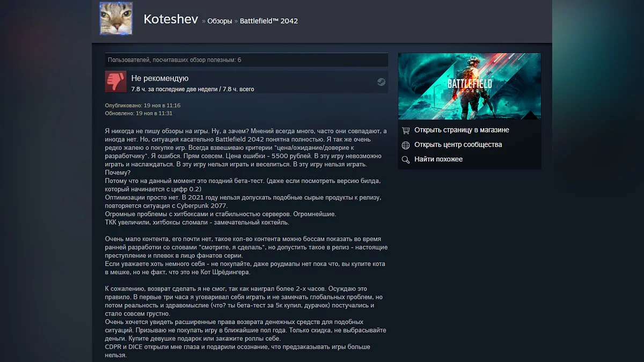The image size is (644, 362).
Task: Open 'Открыть центр сообщества' link
Action: [458, 145]
